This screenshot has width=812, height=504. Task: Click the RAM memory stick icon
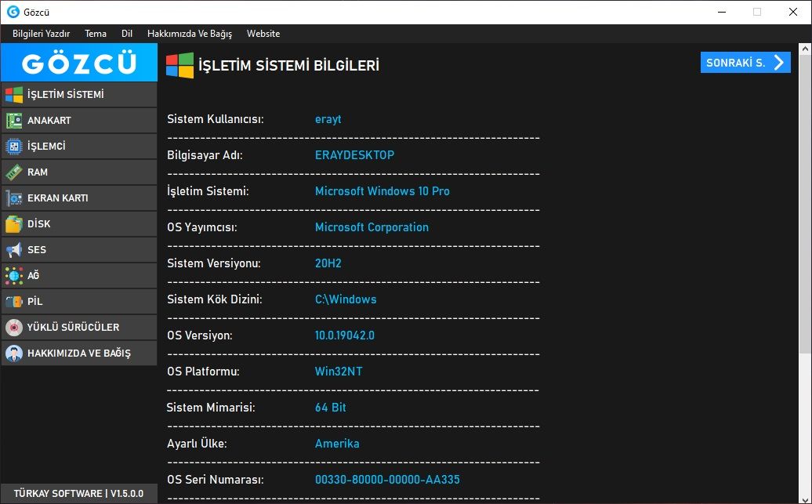tap(14, 172)
